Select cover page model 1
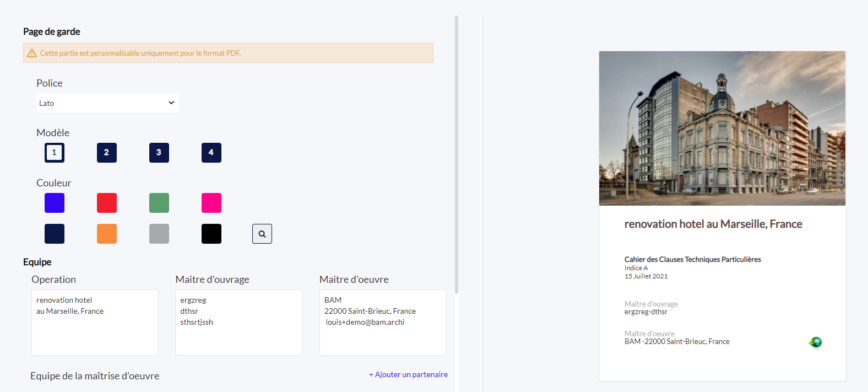The image size is (868, 392). tap(55, 153)
